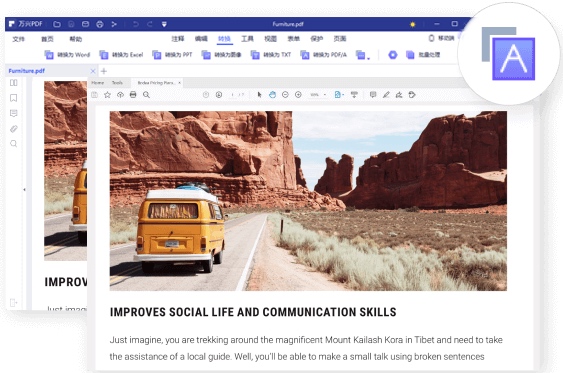Image resolution: width=563 pixels, height=373 pixels.
Task: Click the star bookmark icon in front toolbar
Action: pos(107,95)
